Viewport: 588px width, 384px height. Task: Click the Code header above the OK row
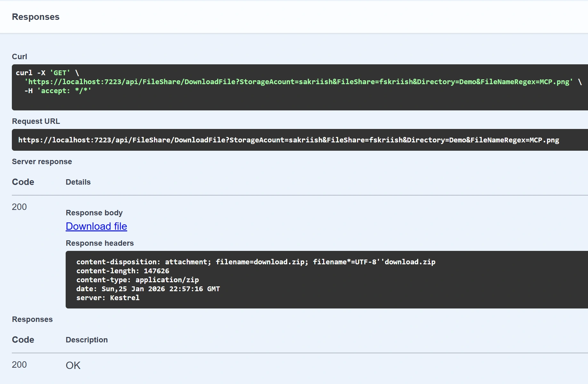[23, 340]
